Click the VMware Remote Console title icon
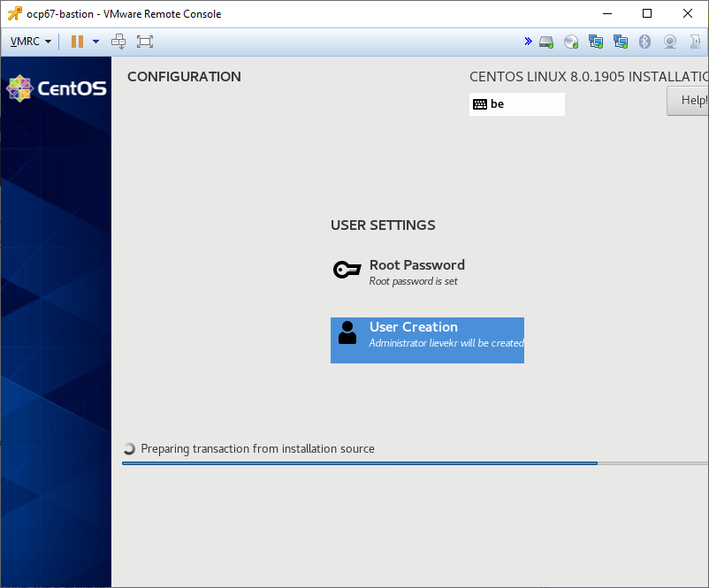This screenshot has width=709, height=588. tap(14, 13)
